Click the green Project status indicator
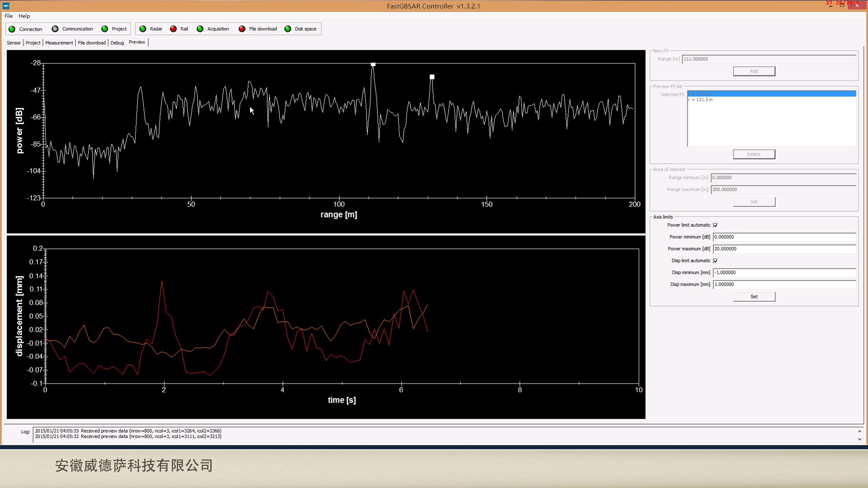The height and width of the screenshot is (488, 868). tap(105, 29)
